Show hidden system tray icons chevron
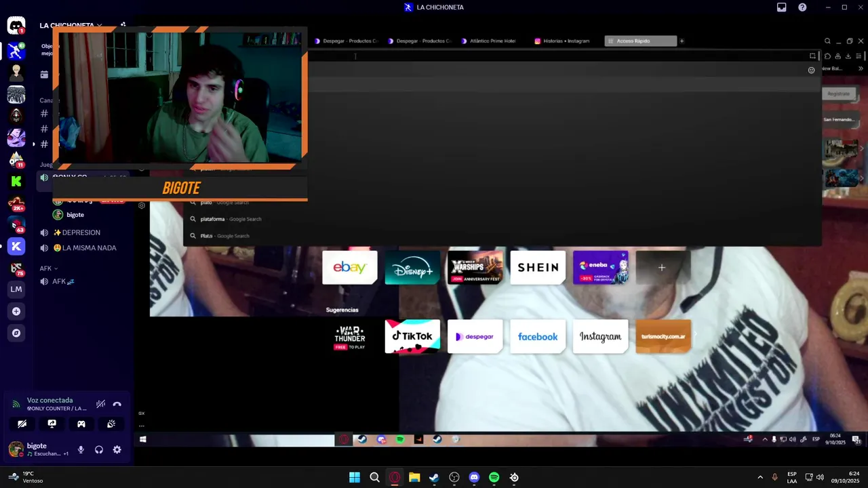This screenshot has height=488, width=868. 759,477
